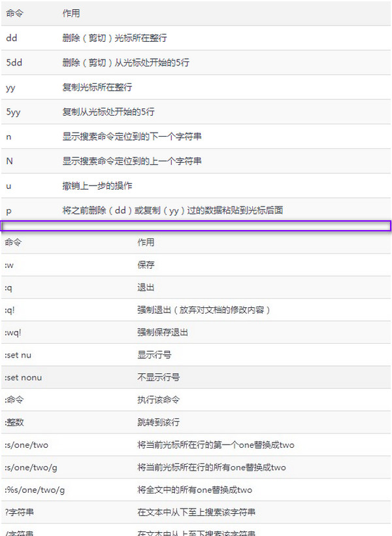The width and height of the screenshot is (392, 536).
Task: Click the '?字符串' search command cell
Action: 18,512
